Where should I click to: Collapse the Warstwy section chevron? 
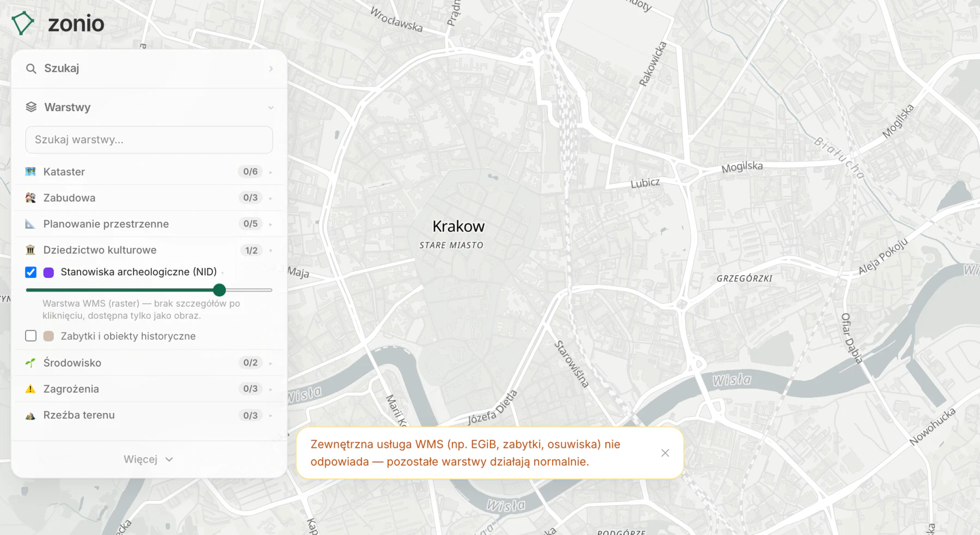click(271, 108)
